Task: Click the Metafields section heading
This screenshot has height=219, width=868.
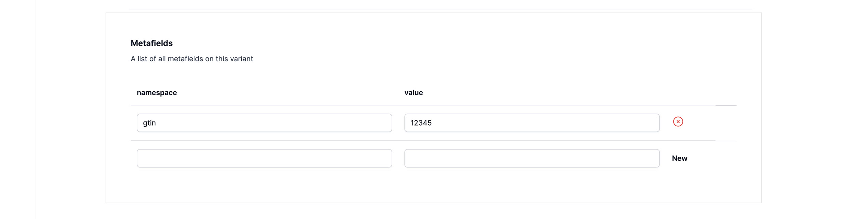Action: 151,43
